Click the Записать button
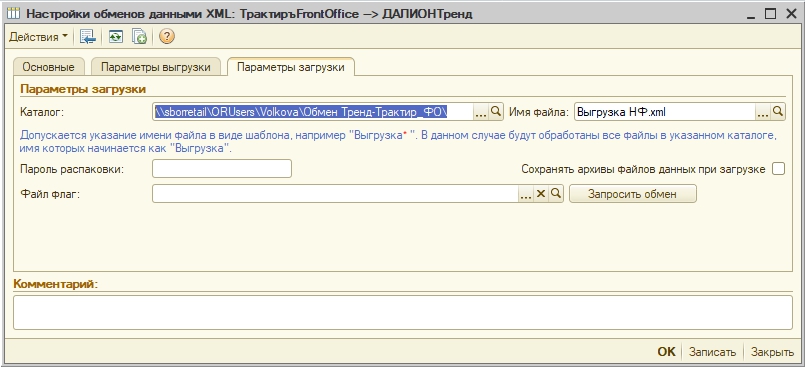The width and height of the screenshot is (805, 367). point(712,352)
